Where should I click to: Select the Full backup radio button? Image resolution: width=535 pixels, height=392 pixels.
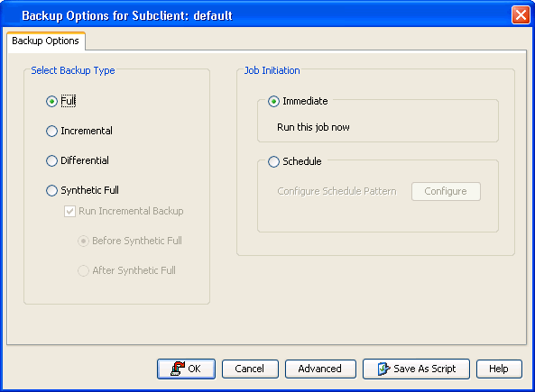click(51, 101)
